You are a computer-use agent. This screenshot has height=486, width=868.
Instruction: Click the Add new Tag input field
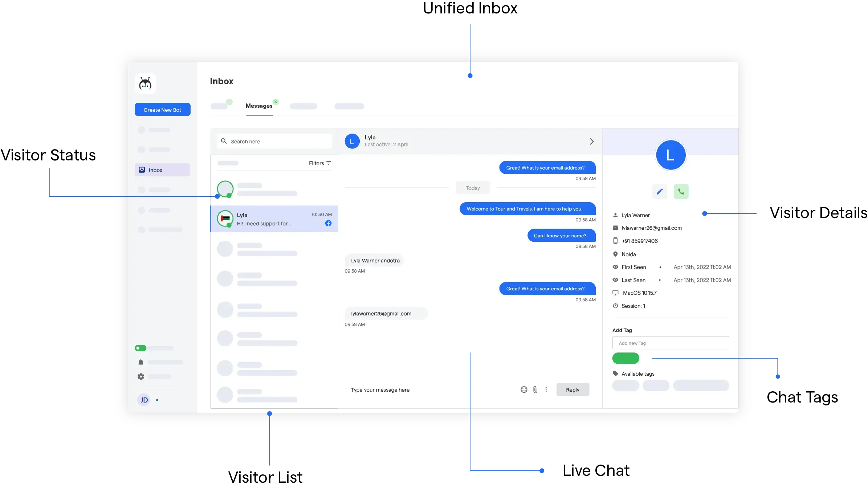(x=671, y=343)
